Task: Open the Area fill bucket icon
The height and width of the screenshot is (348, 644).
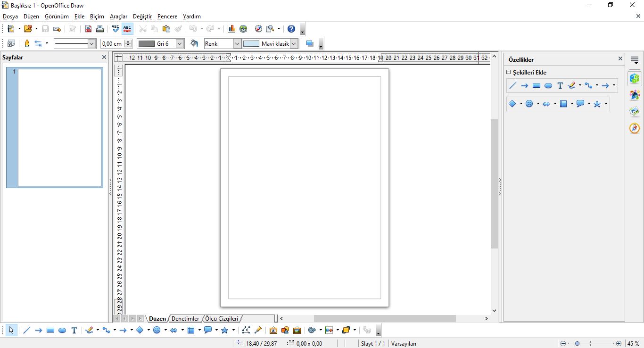Action: [x=194, y=43]
